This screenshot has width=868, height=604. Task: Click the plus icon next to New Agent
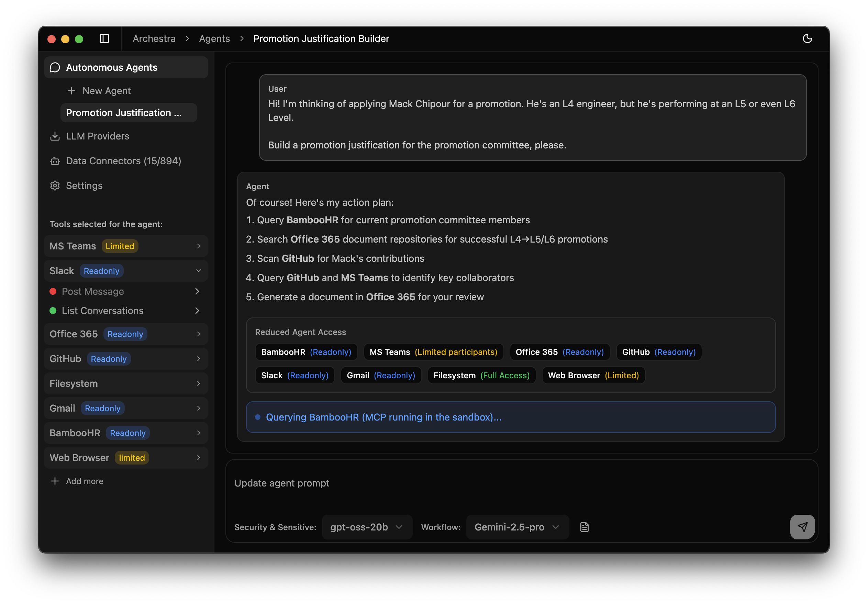(71, 91)
